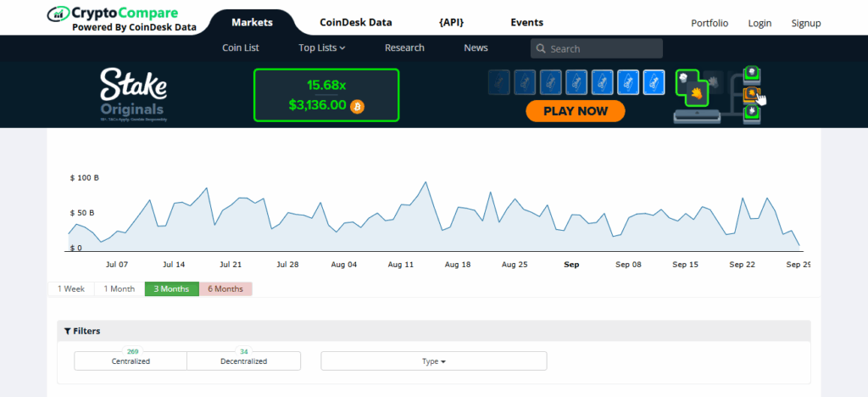Click the pointing hand cursor graphic in ad
868x397 pixels.
759,99
